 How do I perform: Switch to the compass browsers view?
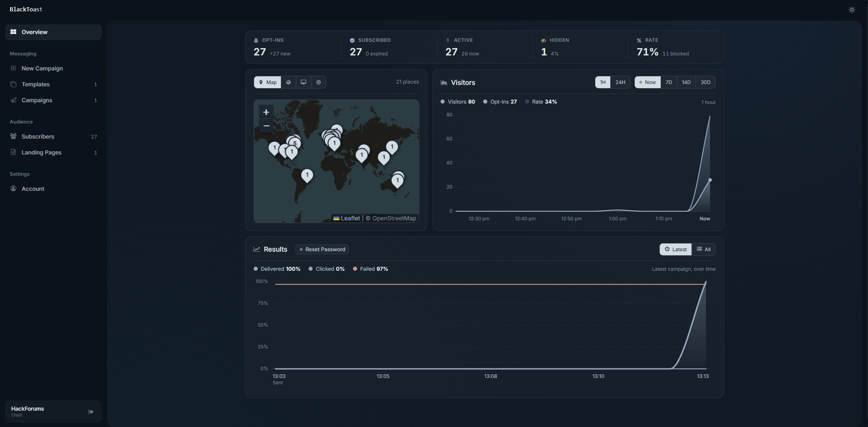pyautogui.click(x=319, y=82)
